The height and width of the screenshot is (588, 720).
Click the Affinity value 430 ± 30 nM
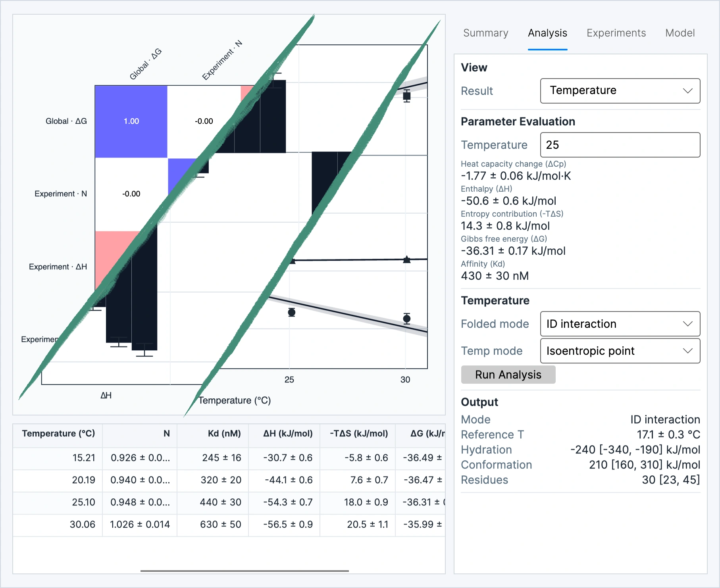[x=495, y=276]
